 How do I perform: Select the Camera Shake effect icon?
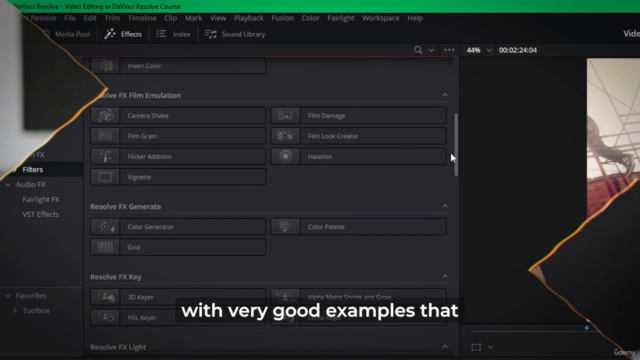[x=105, y=116]
